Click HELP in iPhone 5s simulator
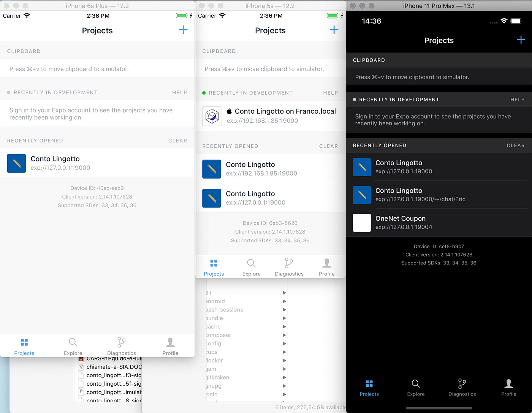This screenshot has width=532, height=413. point(331,93)
